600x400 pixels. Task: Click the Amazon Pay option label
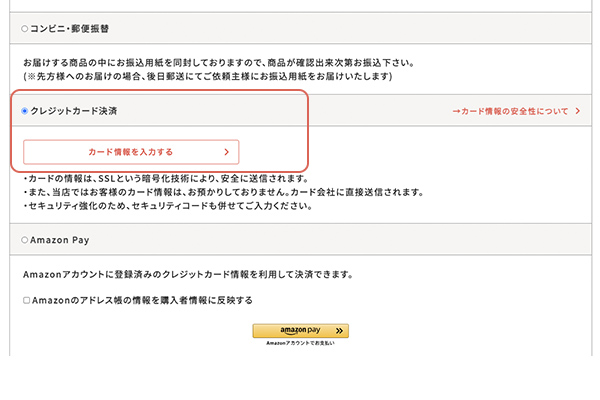coord(62,240)
